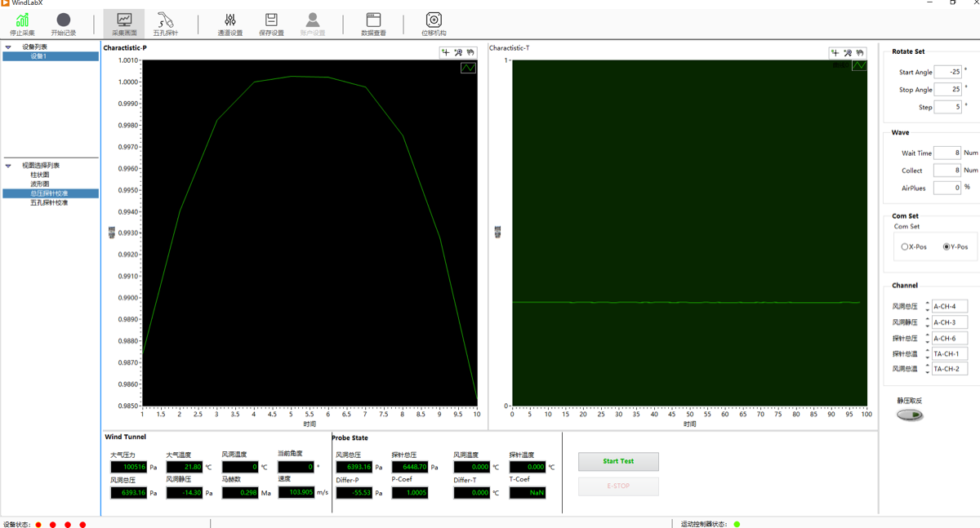This screenshot has width=980, height=528.
Task: Click the P-Coef value 1.0005
Action: pos(410,493)
